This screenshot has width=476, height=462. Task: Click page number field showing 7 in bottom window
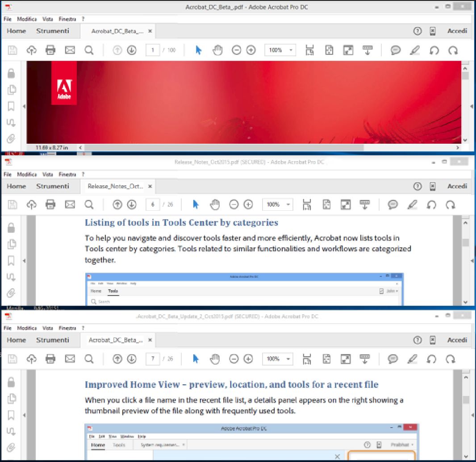tap(153, 359)
